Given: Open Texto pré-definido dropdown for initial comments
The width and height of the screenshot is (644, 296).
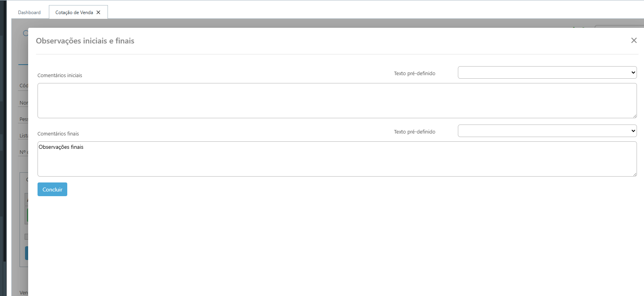Looking at the screenshot, I should [x=547, y=72].
